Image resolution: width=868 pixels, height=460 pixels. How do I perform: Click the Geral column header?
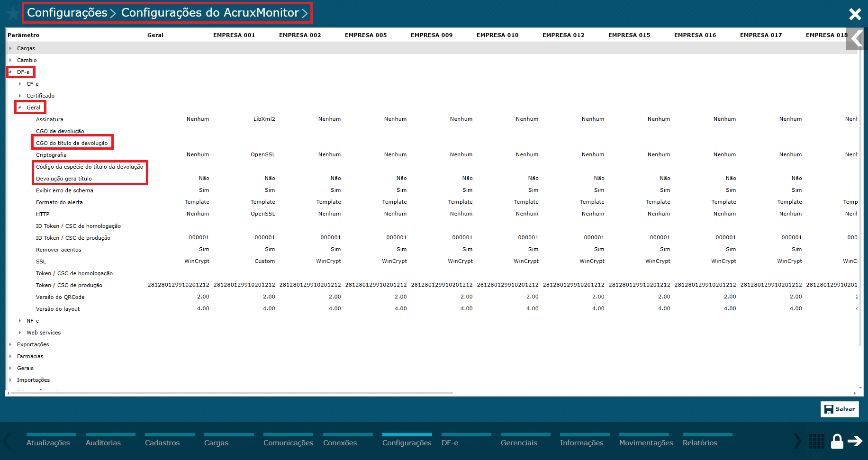click(155, 35)
